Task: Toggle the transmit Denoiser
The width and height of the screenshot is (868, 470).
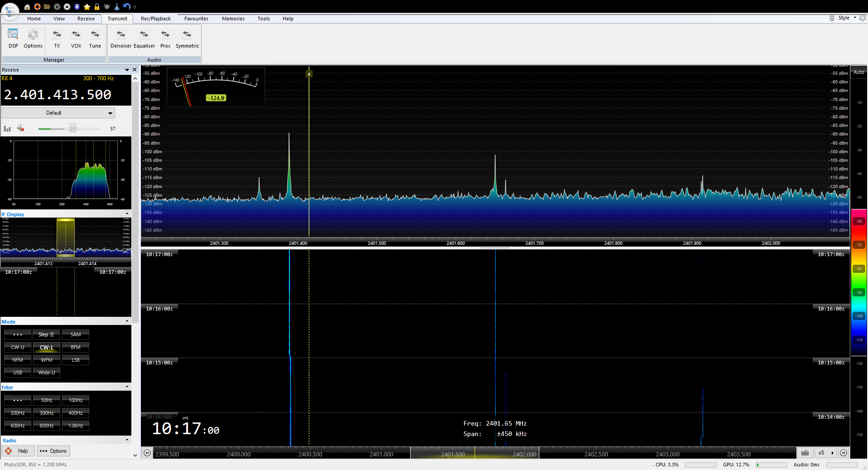Action: [x=121, y=39]
